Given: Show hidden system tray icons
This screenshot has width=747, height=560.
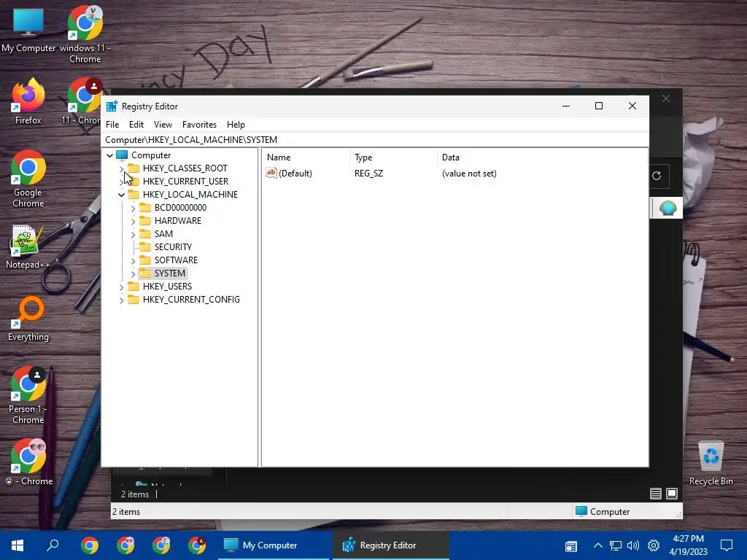Looking at the screenshot, I should pos(598,545).
